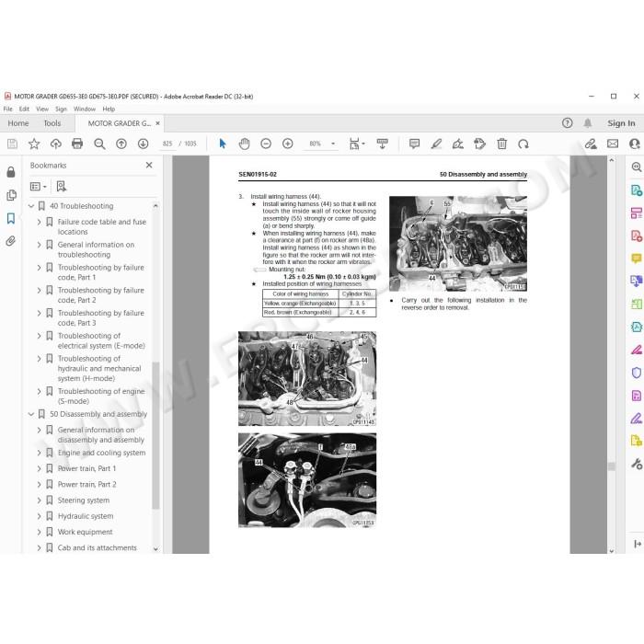Open the Help menu
Screen dimensions: 644x644
[x=109, y=109]
